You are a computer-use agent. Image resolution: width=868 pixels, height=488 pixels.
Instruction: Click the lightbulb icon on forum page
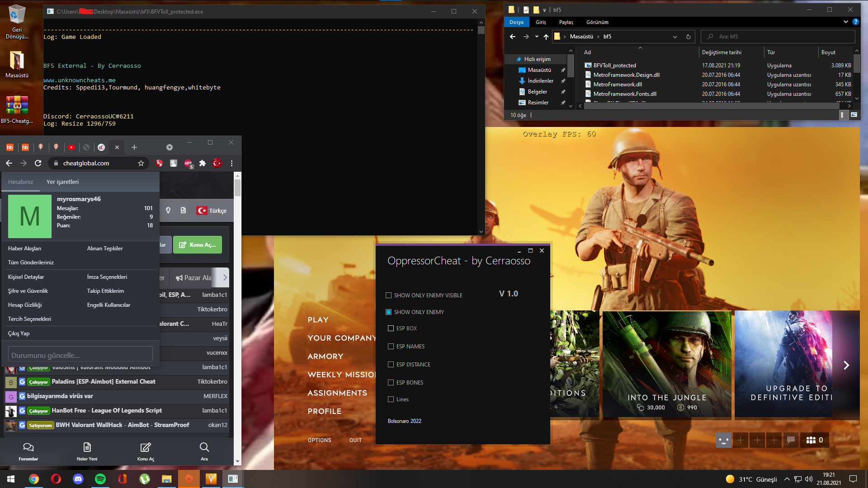pyautogui.click(x=168, y=210)
